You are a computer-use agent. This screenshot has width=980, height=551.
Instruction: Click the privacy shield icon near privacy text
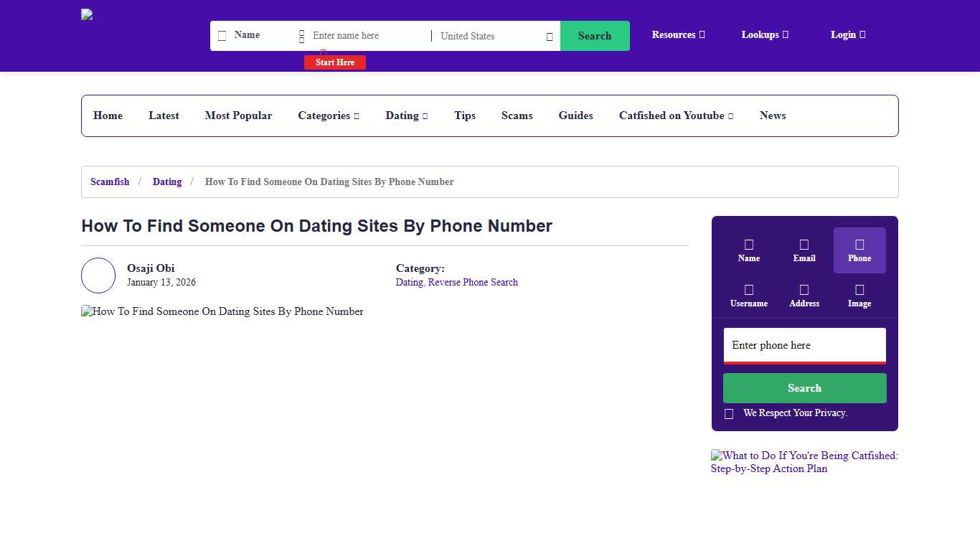729,413
